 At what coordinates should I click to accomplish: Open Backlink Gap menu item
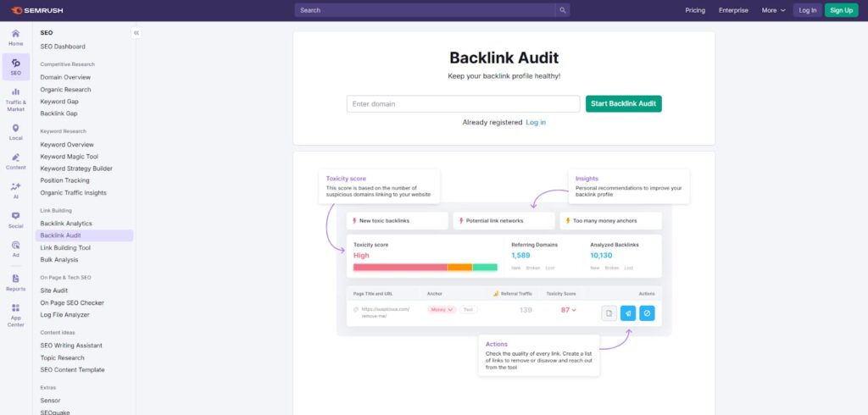point(58,113)
